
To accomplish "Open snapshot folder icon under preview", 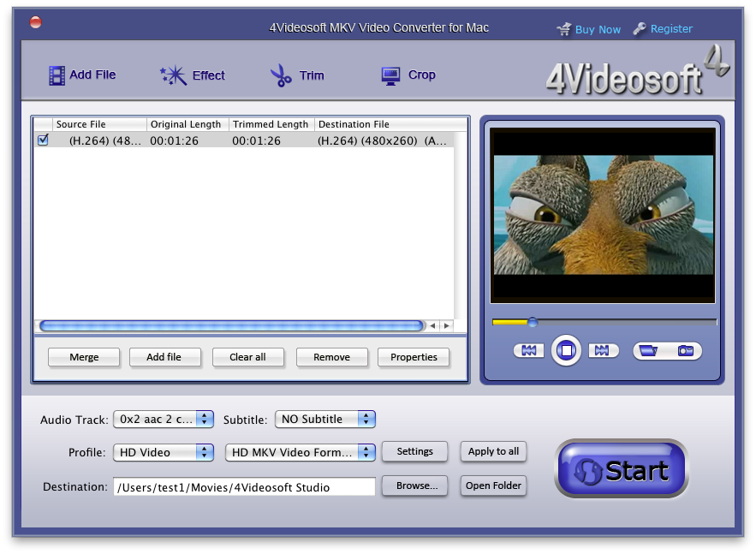I will 649,350.
